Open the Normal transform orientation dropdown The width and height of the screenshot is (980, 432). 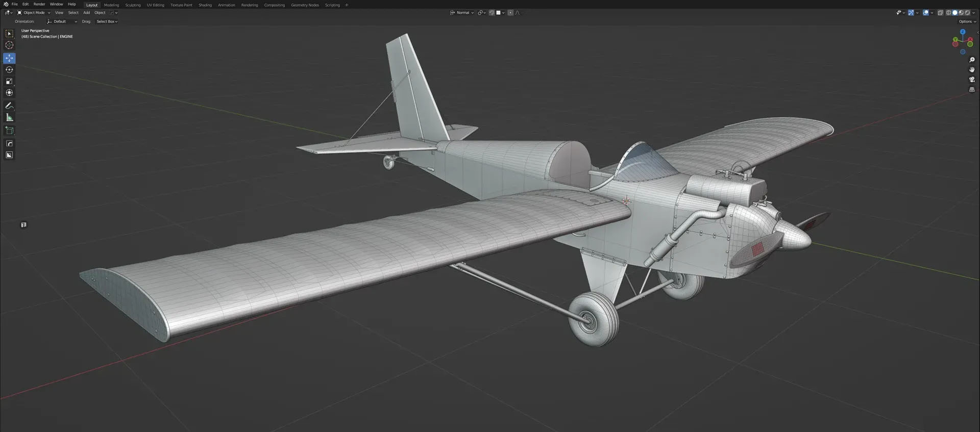tap(462, 13)
